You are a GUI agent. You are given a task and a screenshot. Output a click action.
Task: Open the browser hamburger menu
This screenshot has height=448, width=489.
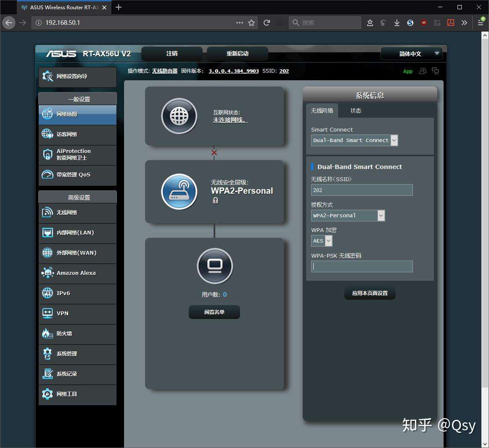click(481, 22)
